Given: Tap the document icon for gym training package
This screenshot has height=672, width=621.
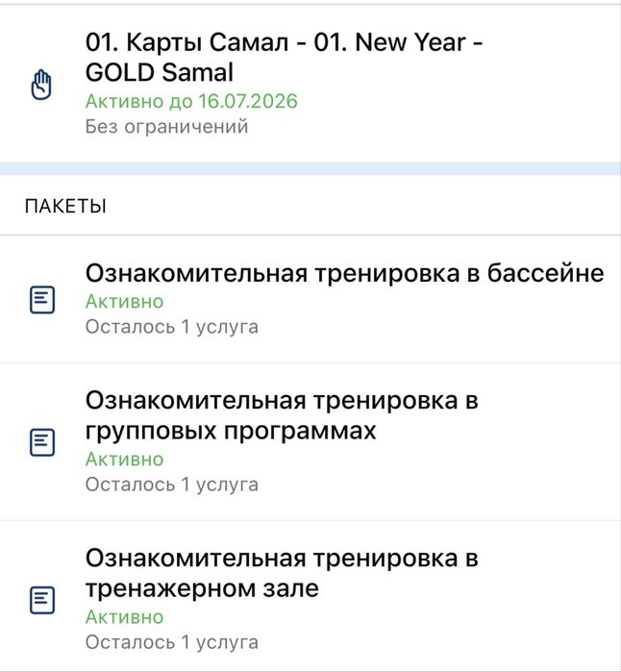Looking at the screenshot, I should coord(41,600).
